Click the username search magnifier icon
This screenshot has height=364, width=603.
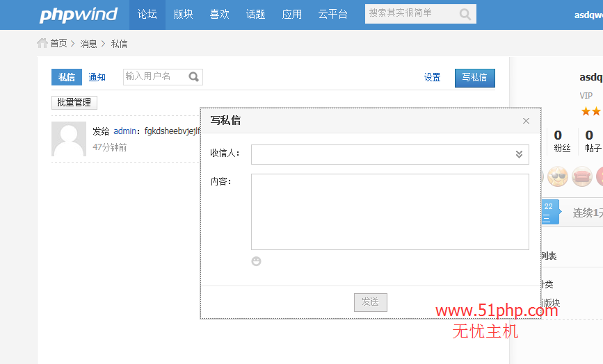[194, 77]
